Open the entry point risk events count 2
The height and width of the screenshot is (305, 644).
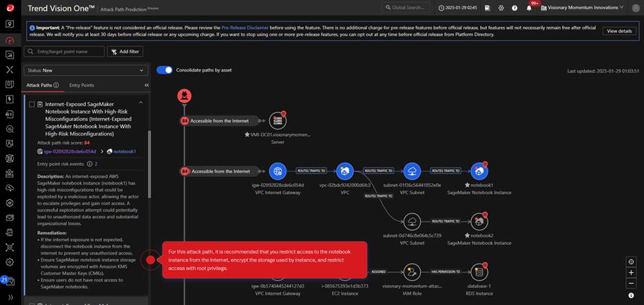pos(96,164)
